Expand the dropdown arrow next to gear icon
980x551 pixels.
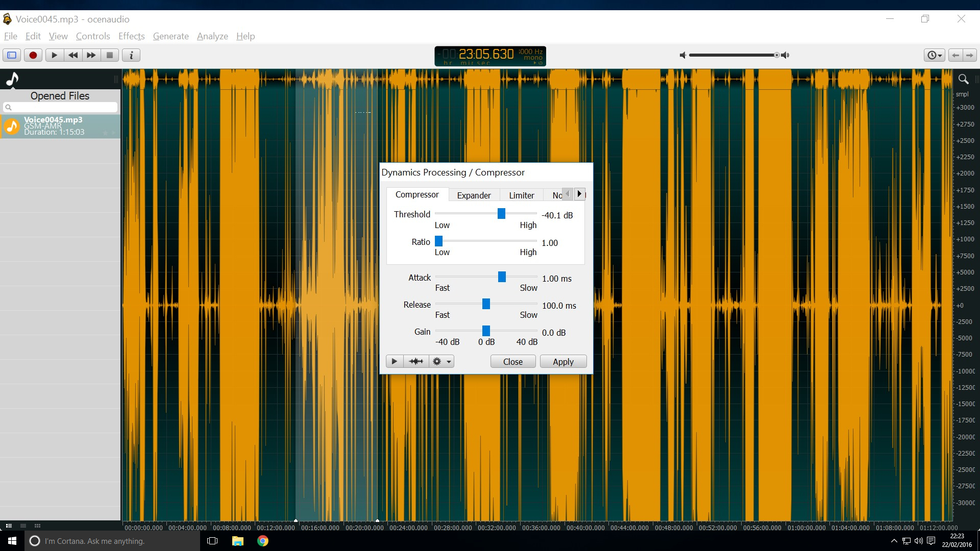tap(446, 361)
